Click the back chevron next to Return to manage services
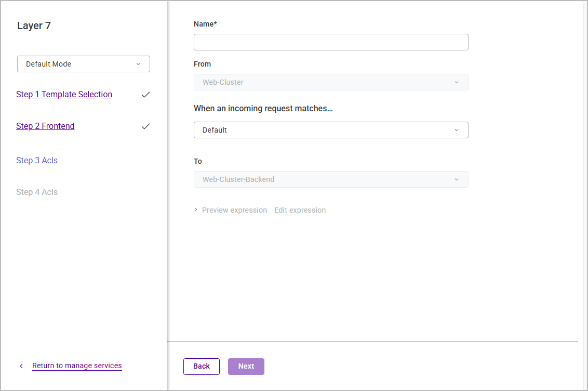 point(21,366)
